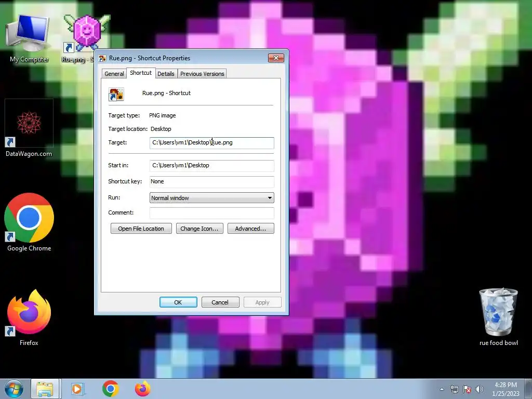Click the Start in field
The image size is (532, 399).
[x=212, y=166]
